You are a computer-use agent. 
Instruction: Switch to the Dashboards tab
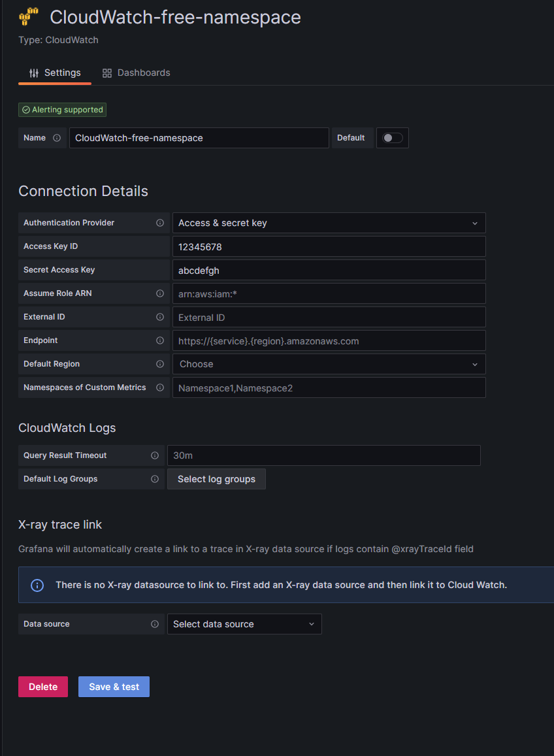(137, 73)
